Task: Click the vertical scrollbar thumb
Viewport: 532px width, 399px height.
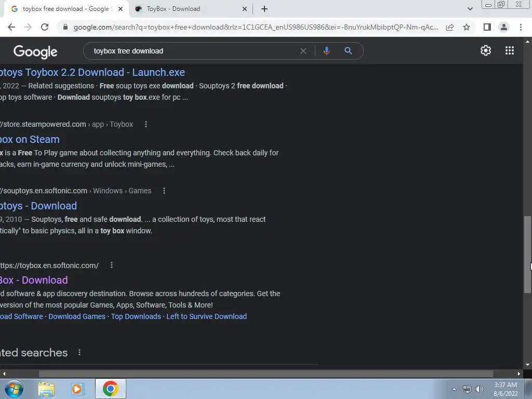Action: point(528,255)
